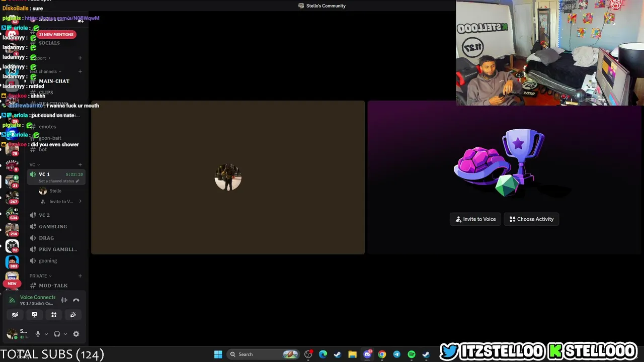Share your screen in voice panel
Screen dimensions: 644x362
point(34,315)
